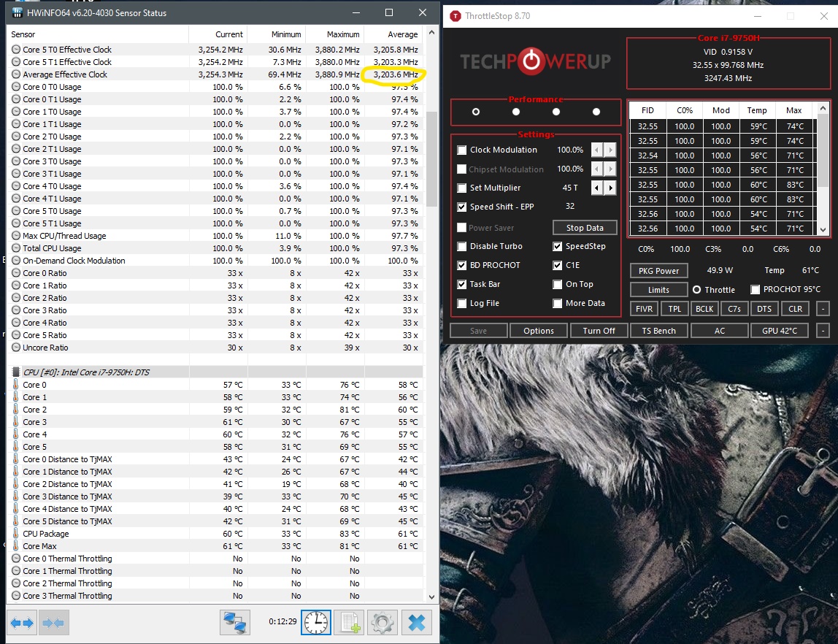Image resolution: width=838 pixels, height=644 pixels.
Task: Open HWiNFO sensor settings gear icon
Action: [382, 623]
